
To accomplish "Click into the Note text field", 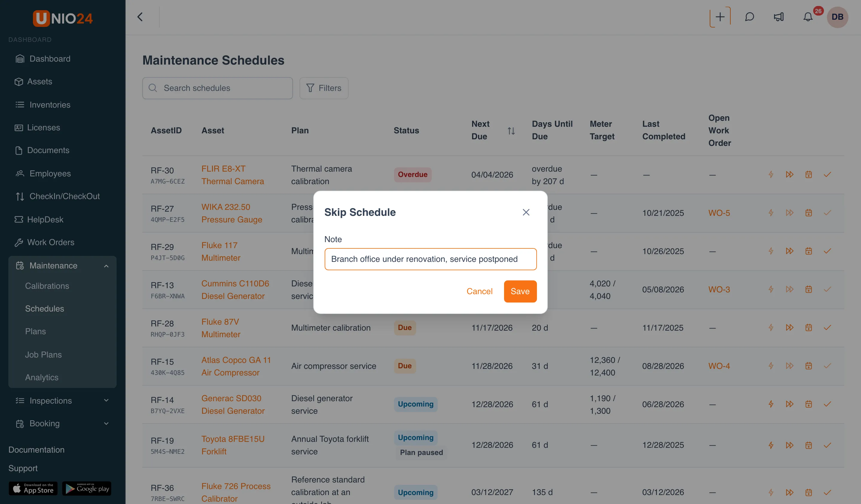I will pos(430,259).
